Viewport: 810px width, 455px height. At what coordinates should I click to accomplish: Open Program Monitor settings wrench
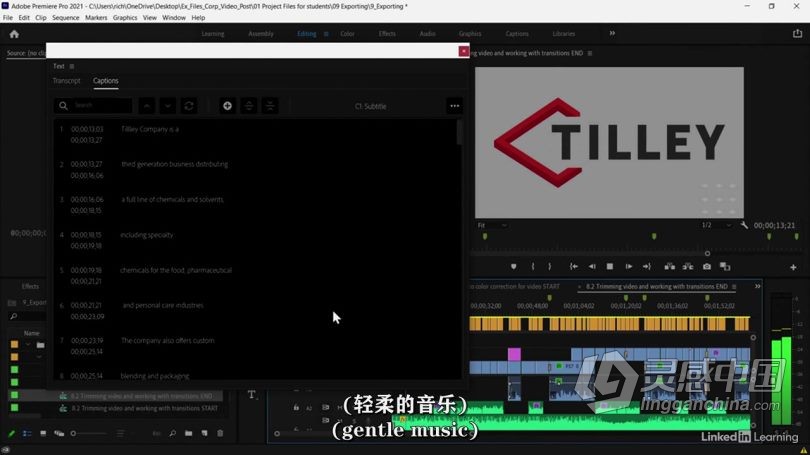[744, 225]
